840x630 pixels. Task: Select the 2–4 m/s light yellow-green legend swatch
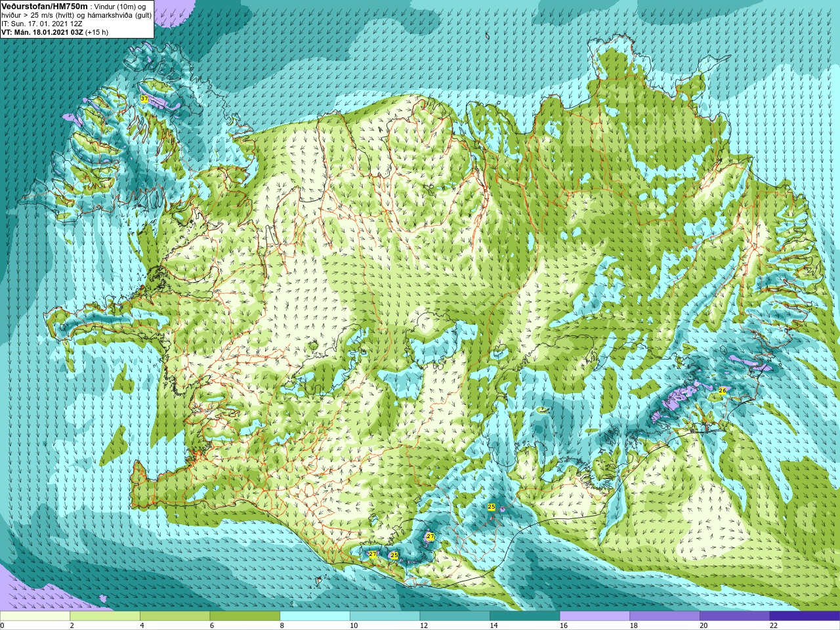105,616
